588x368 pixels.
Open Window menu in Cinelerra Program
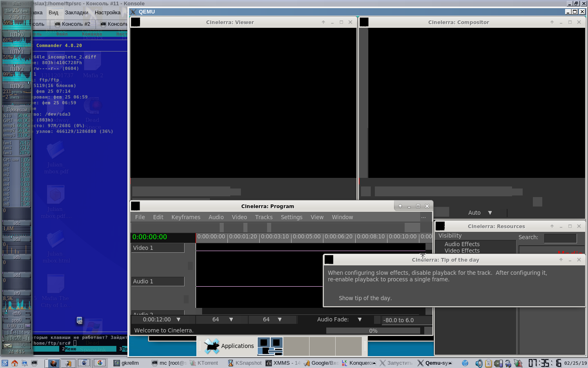coord(342,217)
